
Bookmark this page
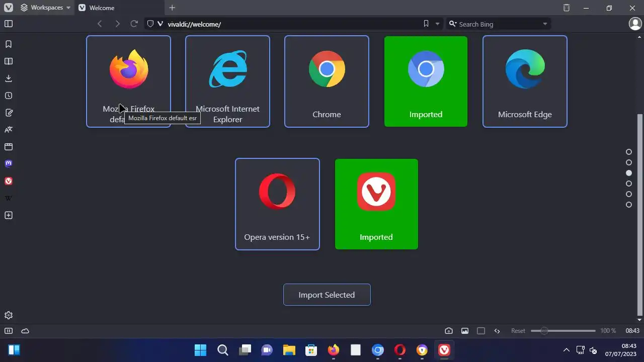[x=426, y=24]
